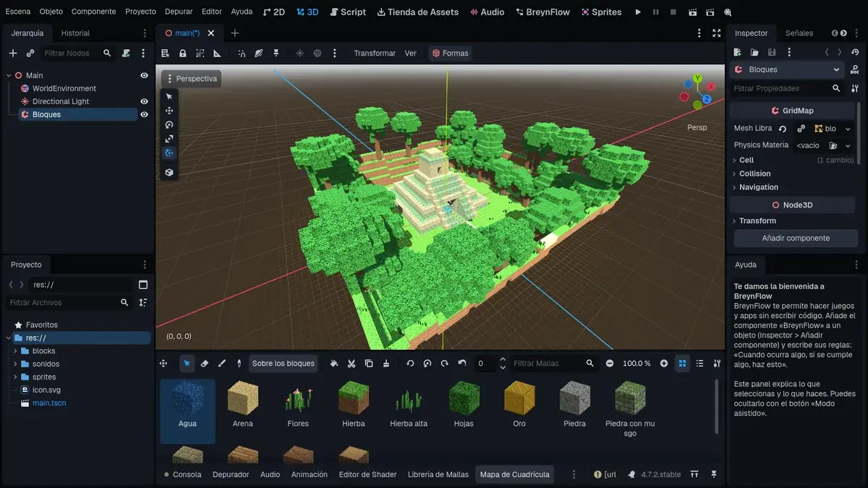Select main.tscn in the file list

[x=49, y=403]
